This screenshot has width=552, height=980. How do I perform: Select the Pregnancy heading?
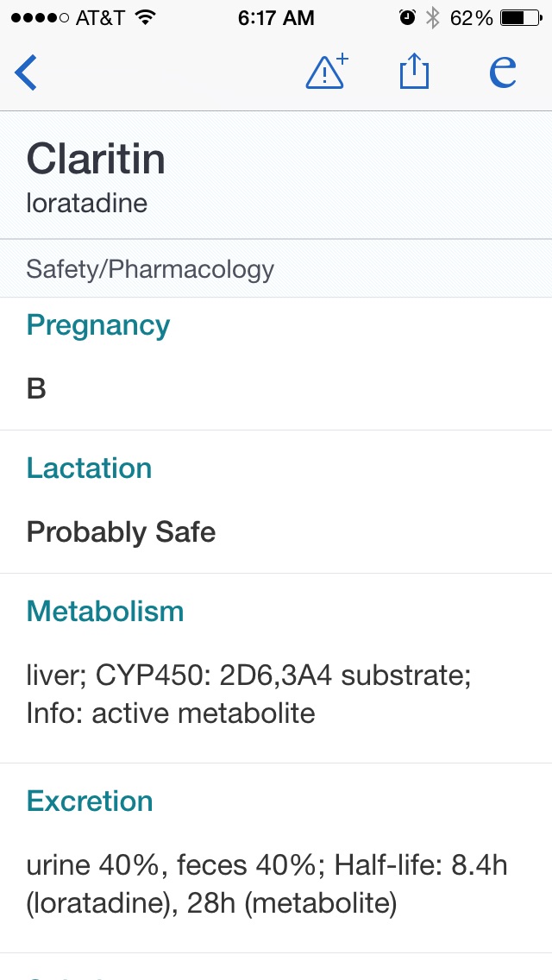[98, 325]
